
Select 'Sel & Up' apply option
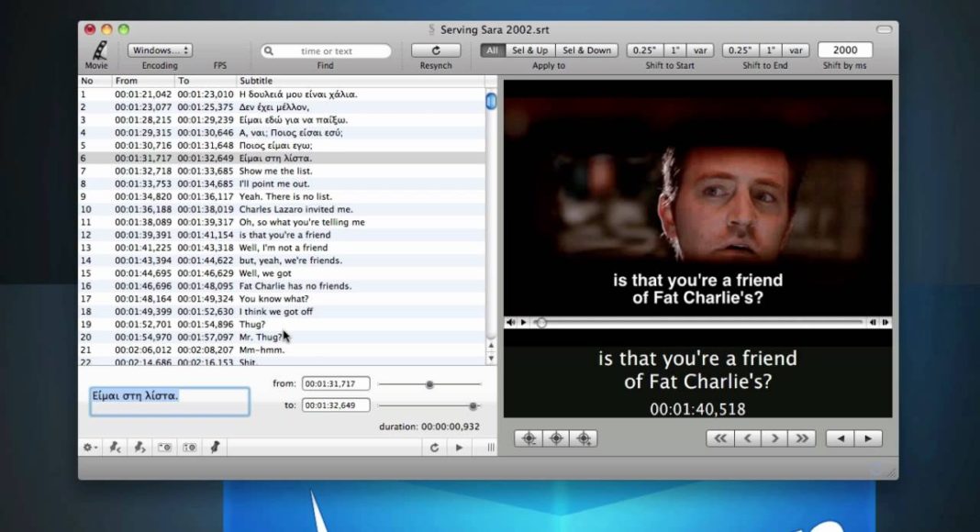tap(530, 50)
